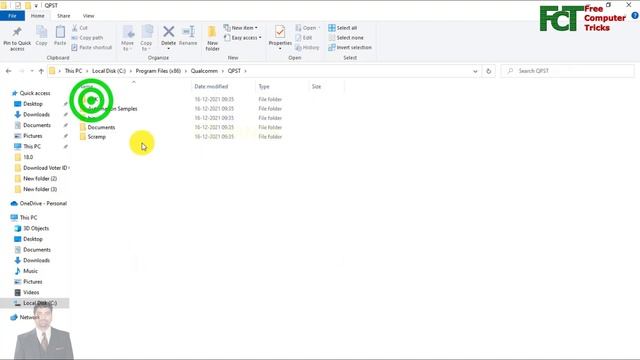Image resolution: width=640 pixels, height=360 pixels.
Task: Open the 18.0 folder in sidebar
Action: (x=28, y=157)
